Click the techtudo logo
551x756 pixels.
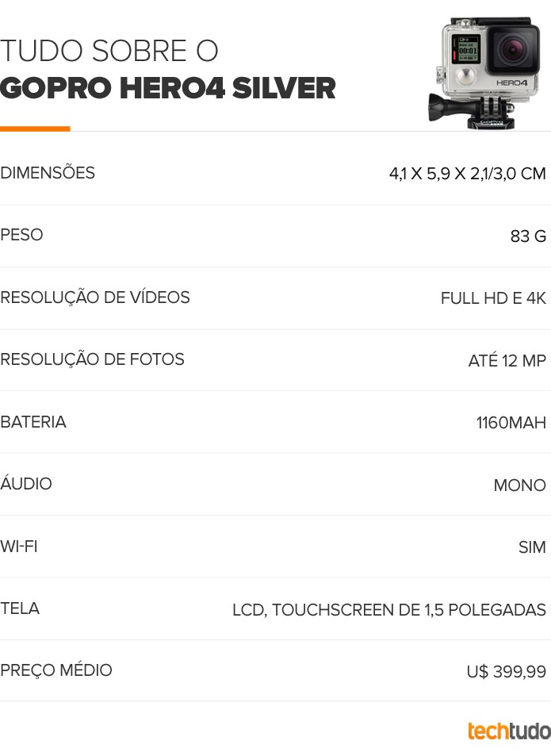click(x=509, y=731)
